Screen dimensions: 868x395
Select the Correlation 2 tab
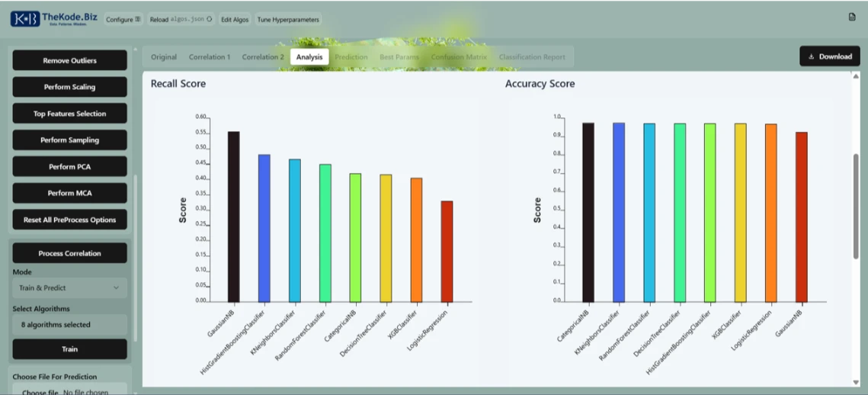point(263,57)
